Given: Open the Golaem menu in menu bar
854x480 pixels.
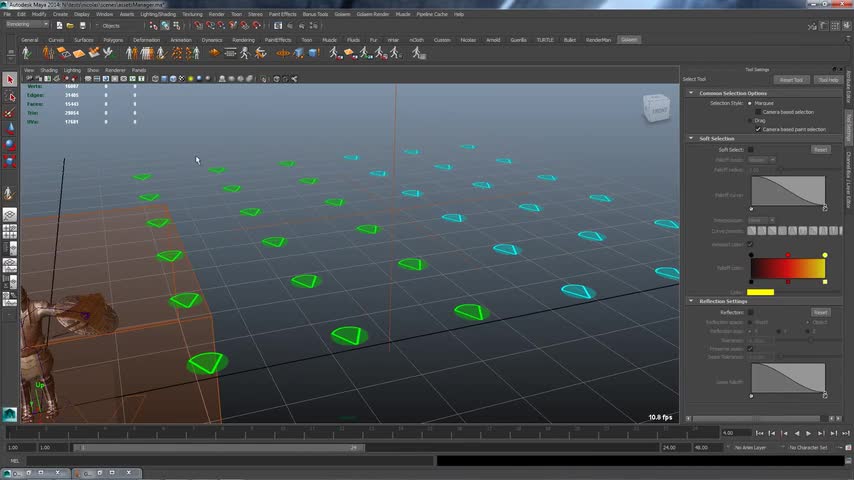Looking at the screenshot, I should pyautogui.click(x=343, y=14).
